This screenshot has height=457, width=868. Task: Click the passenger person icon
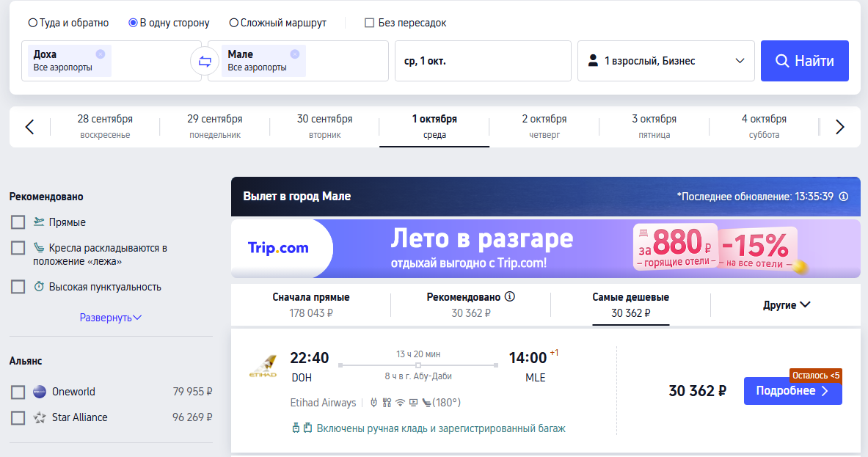click(x=593, y=60)
